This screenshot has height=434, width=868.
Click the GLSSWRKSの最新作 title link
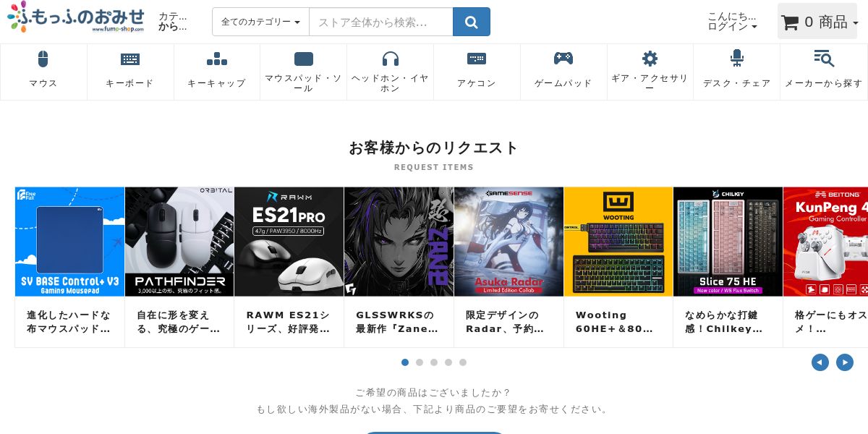pos(398,322)
